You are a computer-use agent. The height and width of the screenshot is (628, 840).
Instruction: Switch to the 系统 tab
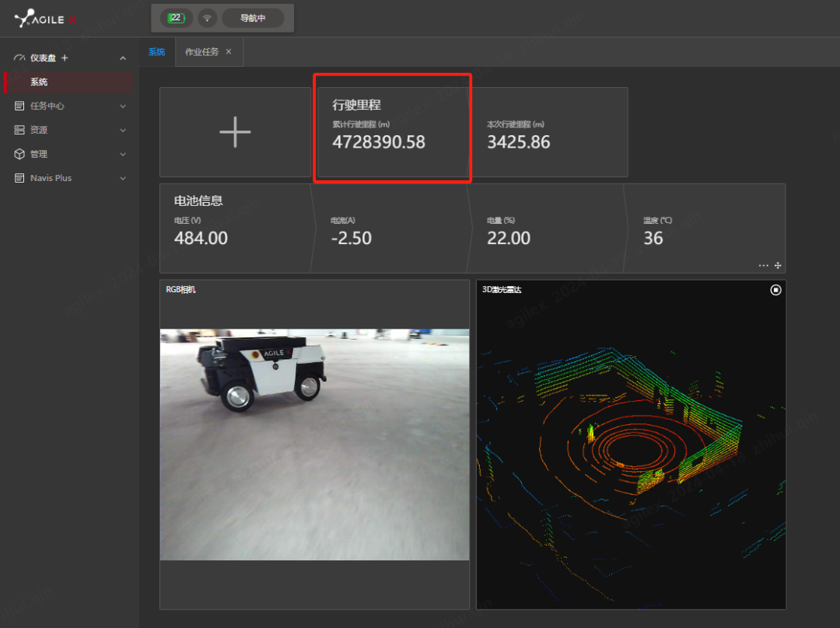pyautogui.click(x=156, y=52)
